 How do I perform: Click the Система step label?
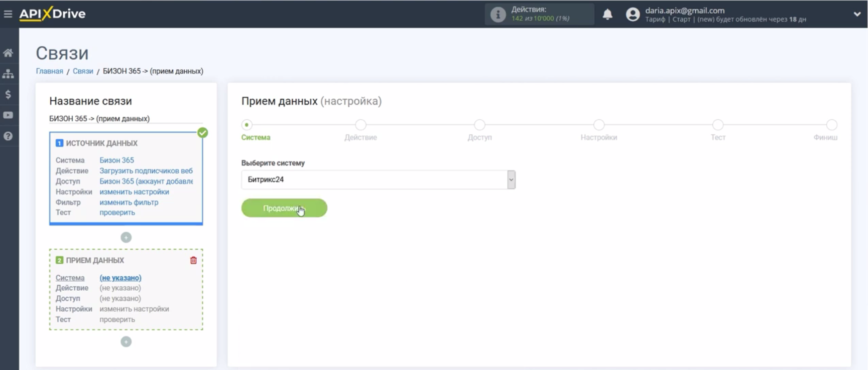tap(256, 137)
